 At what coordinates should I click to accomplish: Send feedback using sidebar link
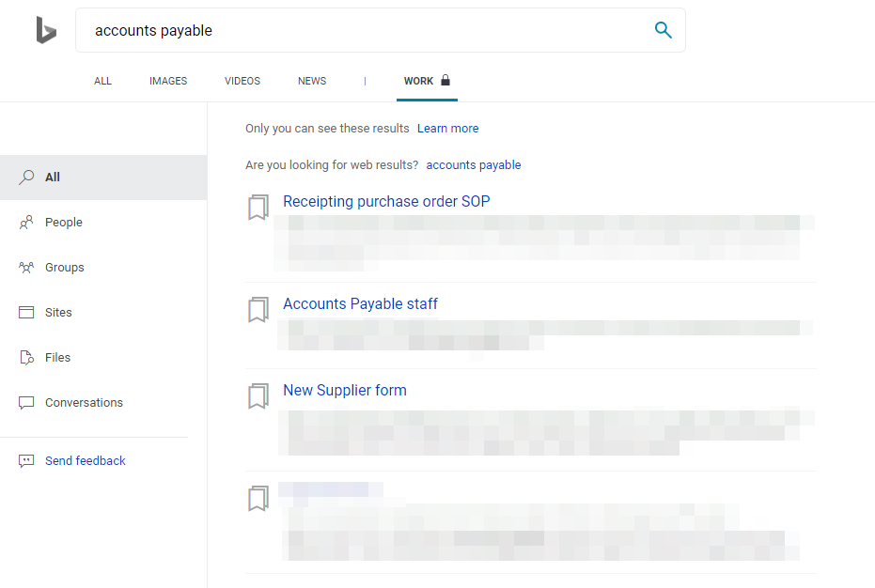click(85, 461)
